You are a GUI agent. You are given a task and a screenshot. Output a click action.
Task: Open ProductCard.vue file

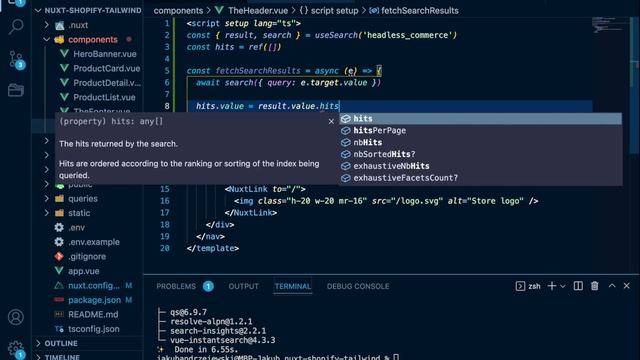click(107, 69)
